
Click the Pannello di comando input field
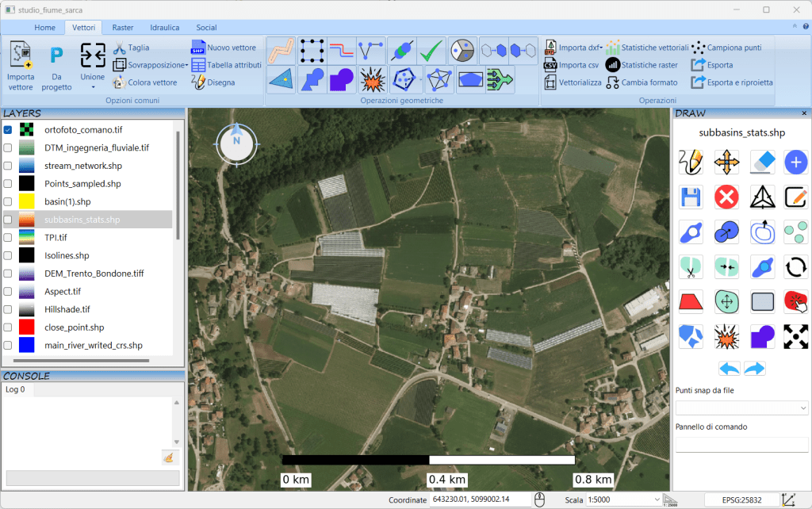coord(741,444)
